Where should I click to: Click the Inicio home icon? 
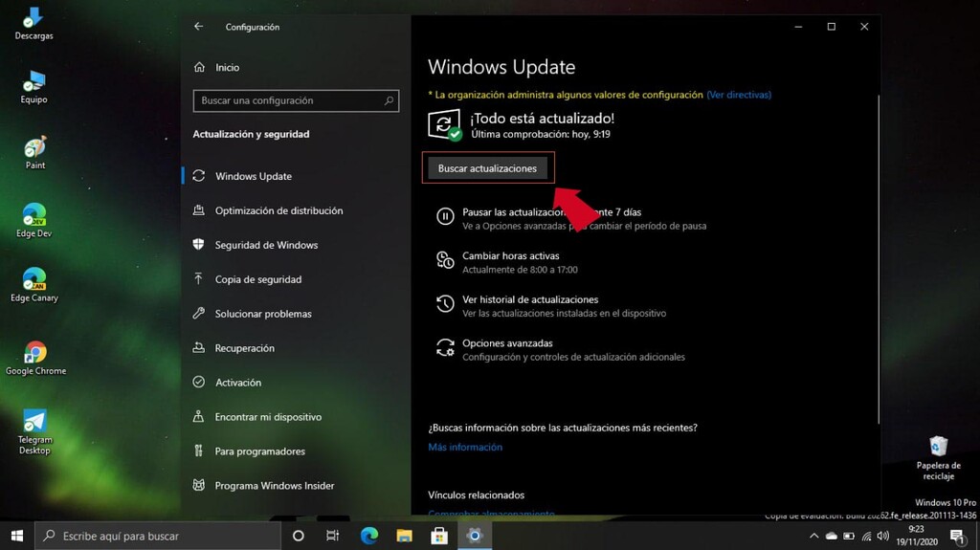coord(199,67)
